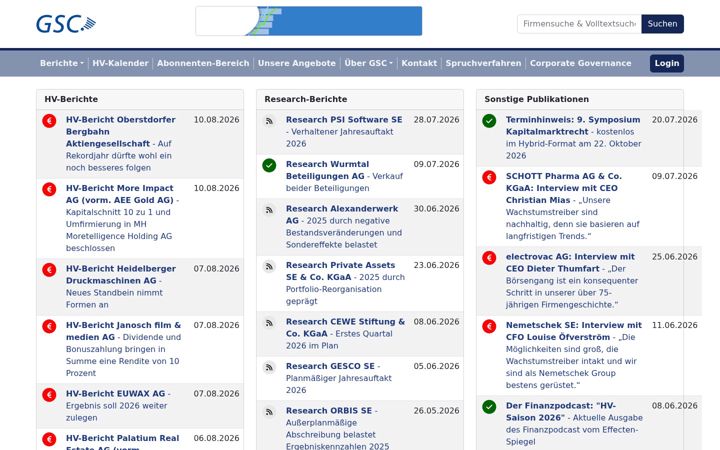Click the Research-Berichte column heading

click(305, 99)
